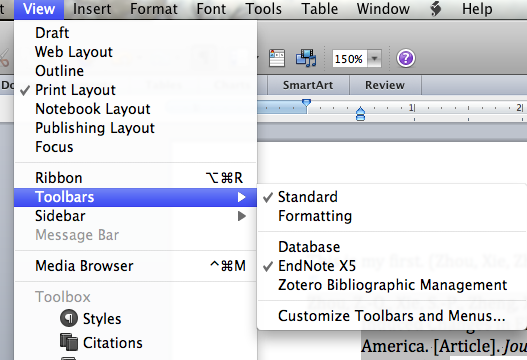Open the Insert menu
The height and width of the screenshot is (360, 527).
pos(92,9)
